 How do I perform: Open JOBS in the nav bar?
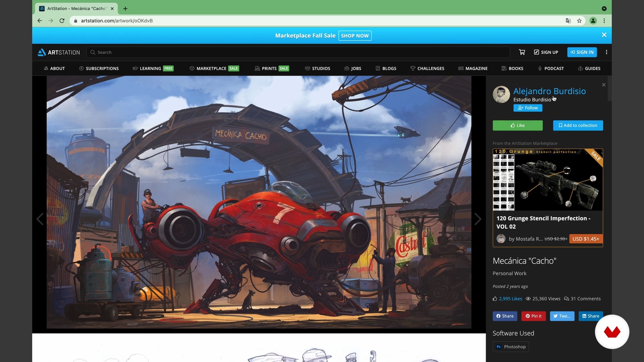[x=353, y=68]
